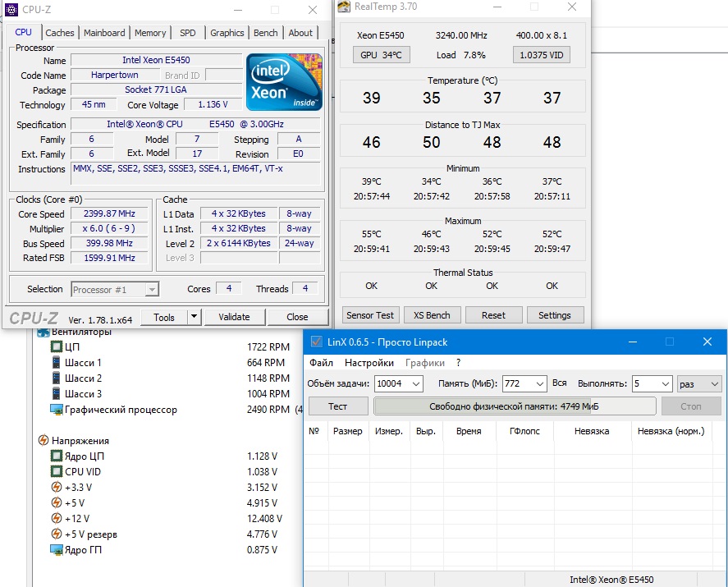Image resolution: width=728 pixels, height=587 pixels.
Task: Switch to the Mainboard tab
Action: point(104,33)
